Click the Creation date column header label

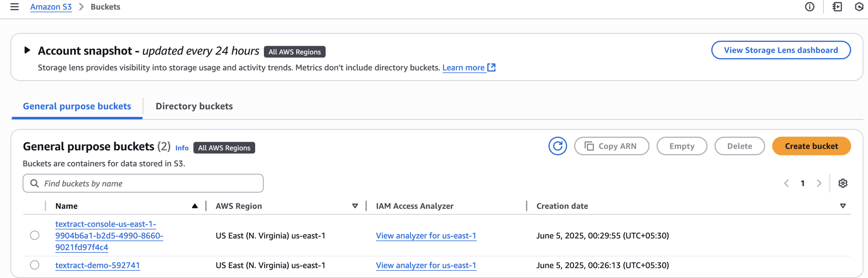click(562, 206)
